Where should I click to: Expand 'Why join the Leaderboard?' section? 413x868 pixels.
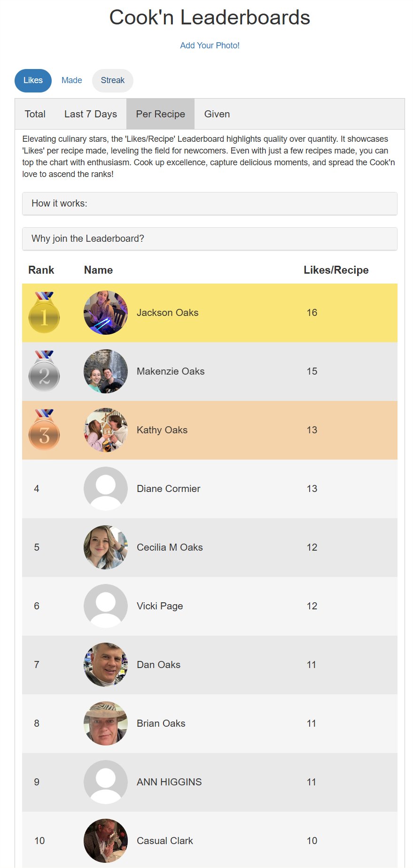(x=210, y=239)
